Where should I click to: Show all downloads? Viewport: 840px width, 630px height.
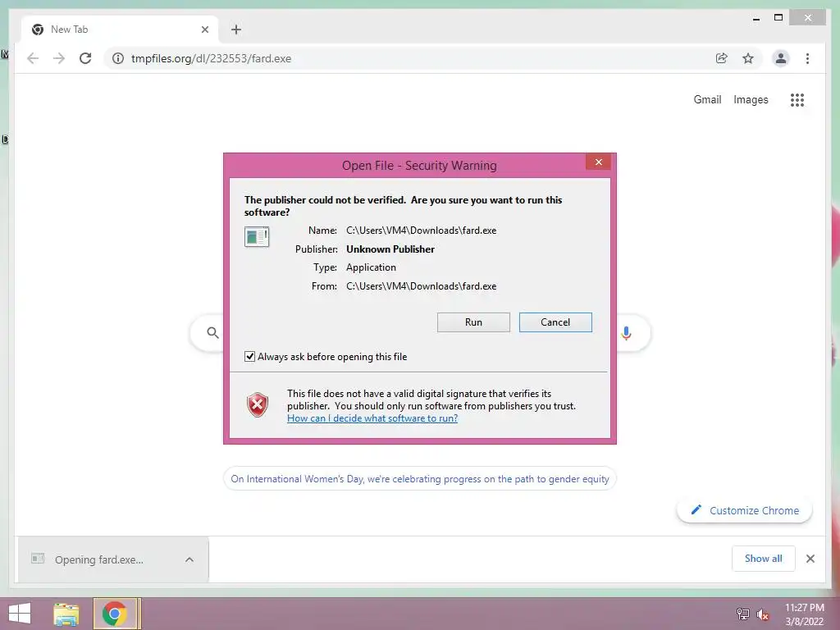point(764,559)
